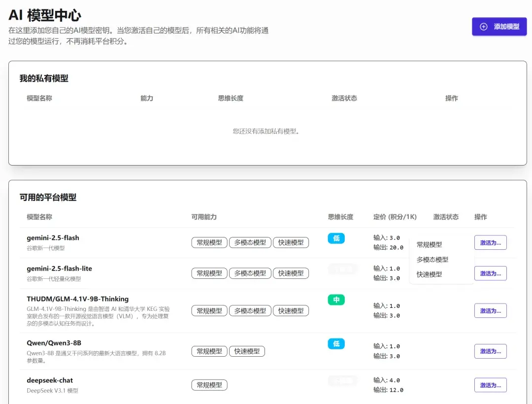Click the plus icon in 添加模型 button
The image size is (532, 404).
(484, 27)
